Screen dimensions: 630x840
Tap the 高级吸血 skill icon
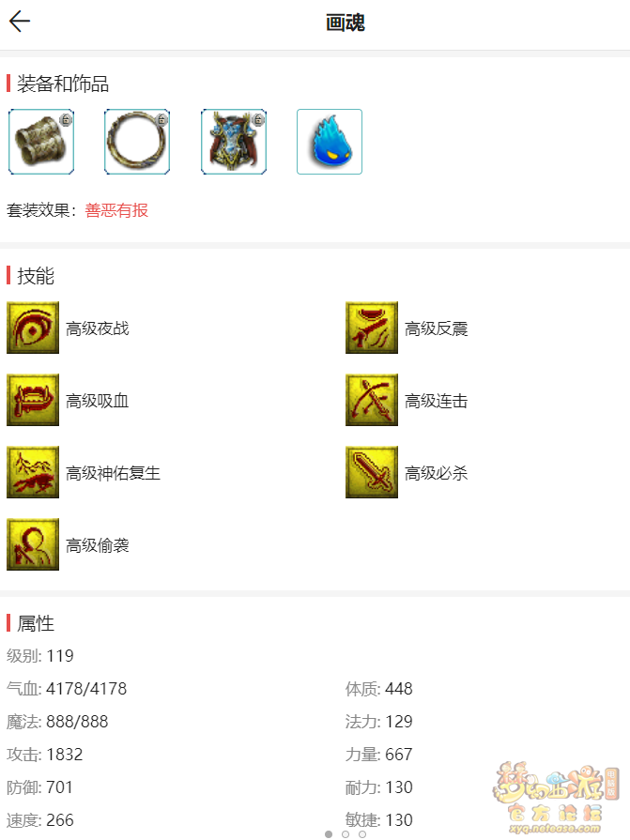coord(33,400)
